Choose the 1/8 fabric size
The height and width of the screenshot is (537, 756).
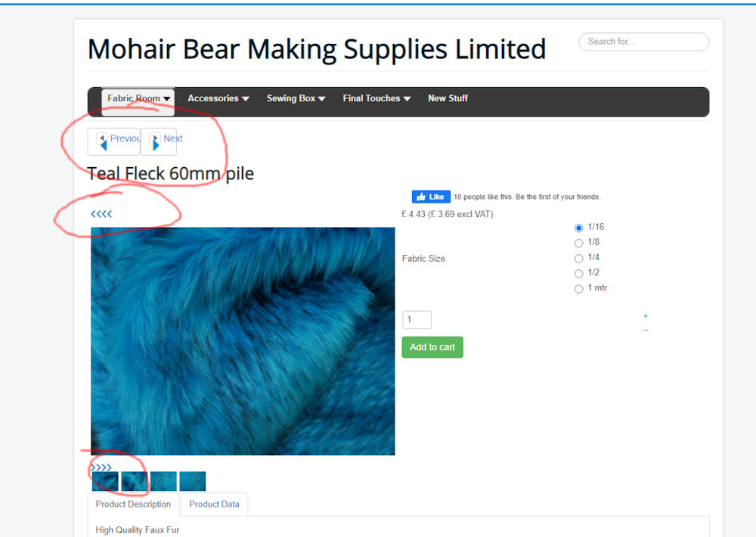point(578,244)
